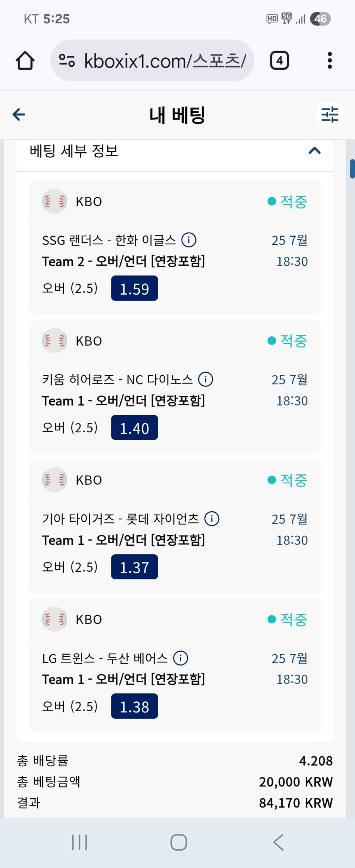Tap the Android back navigation button
The image size is (355, 868).
click(278, 842)
